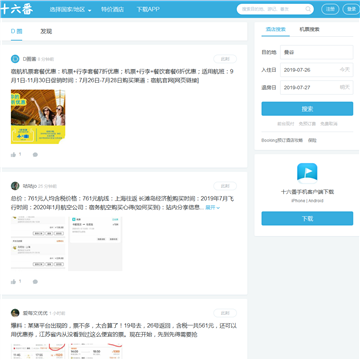Open the 咕咕jo username link
360x360 pixels.
pos(30,186)
